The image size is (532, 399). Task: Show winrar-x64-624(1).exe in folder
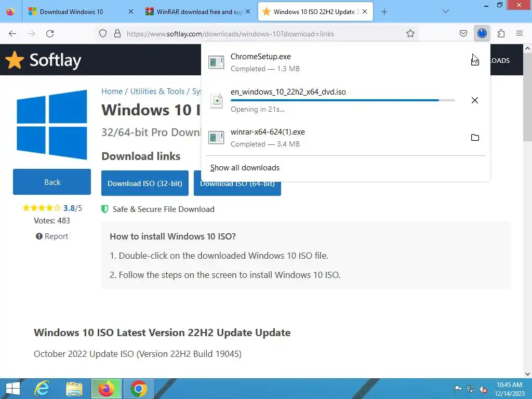point(475,137)
